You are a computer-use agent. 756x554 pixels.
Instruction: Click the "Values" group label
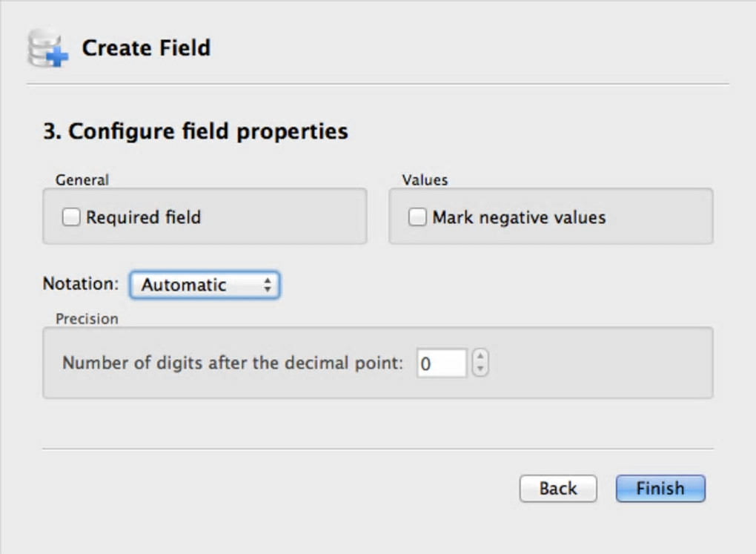[x=425, y=179]
